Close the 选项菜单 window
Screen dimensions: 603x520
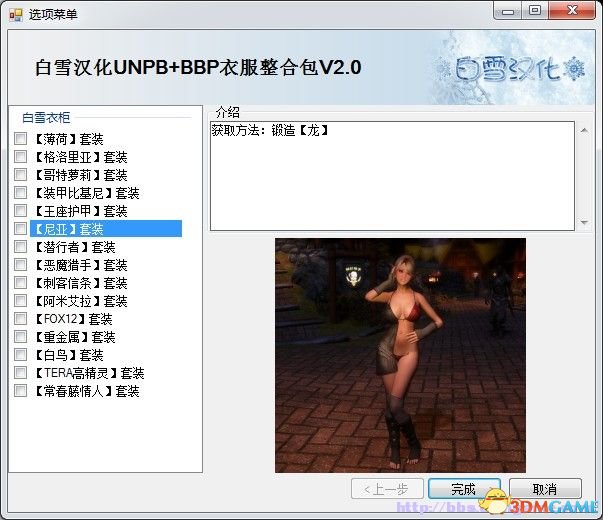click(x=572, y=11)
